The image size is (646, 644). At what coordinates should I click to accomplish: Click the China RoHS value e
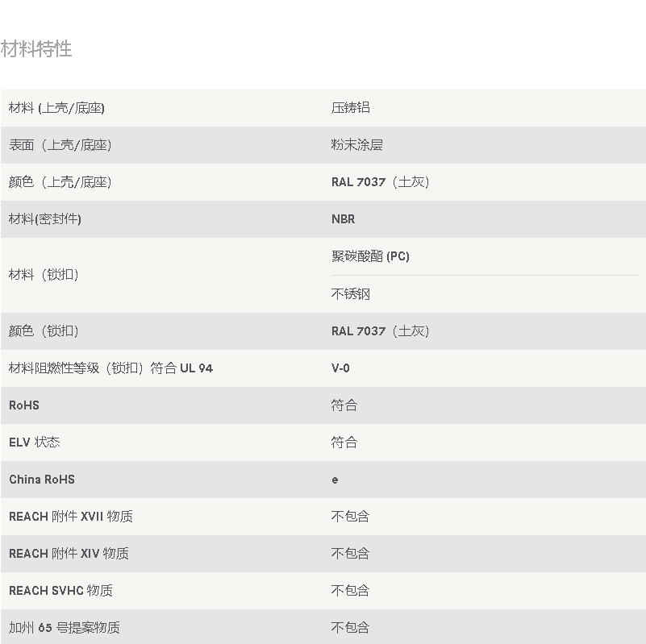point(335,480)
